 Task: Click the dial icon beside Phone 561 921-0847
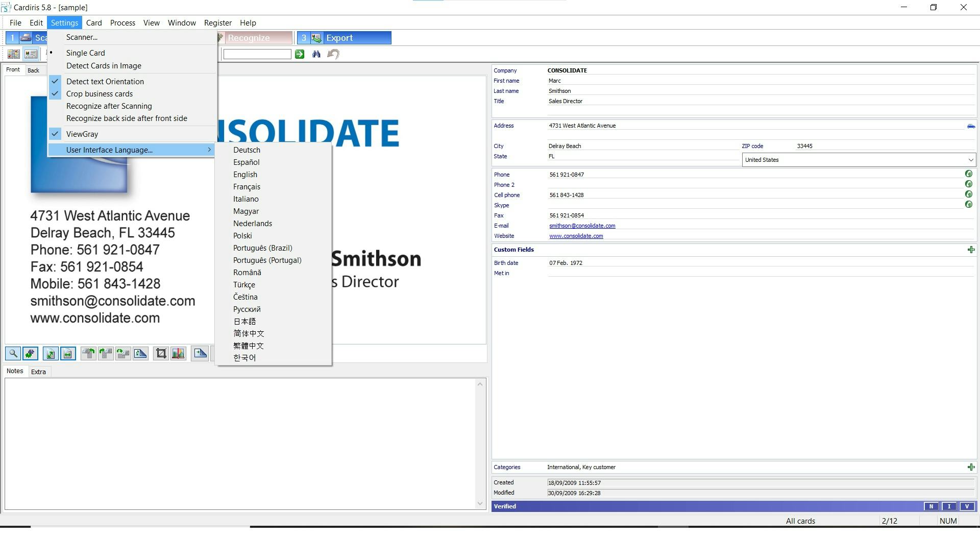coord(968,174)
